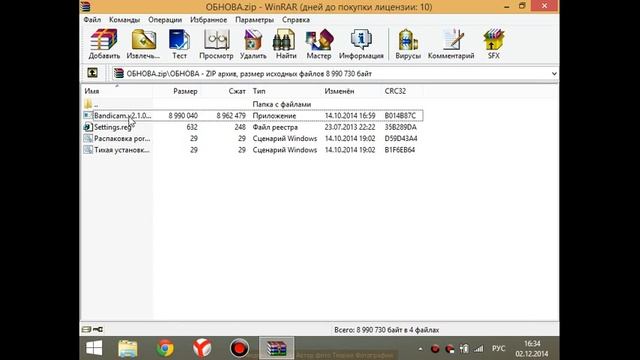The height and width of the screenshot is (360, 640).
Task: Open Yandex browser from taskbar
Action: pos(202,348)
